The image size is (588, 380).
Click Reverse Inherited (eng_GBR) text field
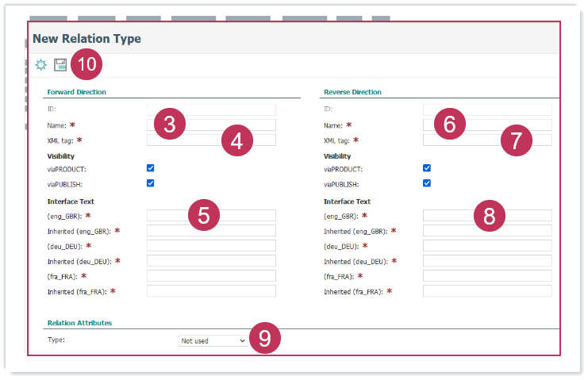coord(487,231)
